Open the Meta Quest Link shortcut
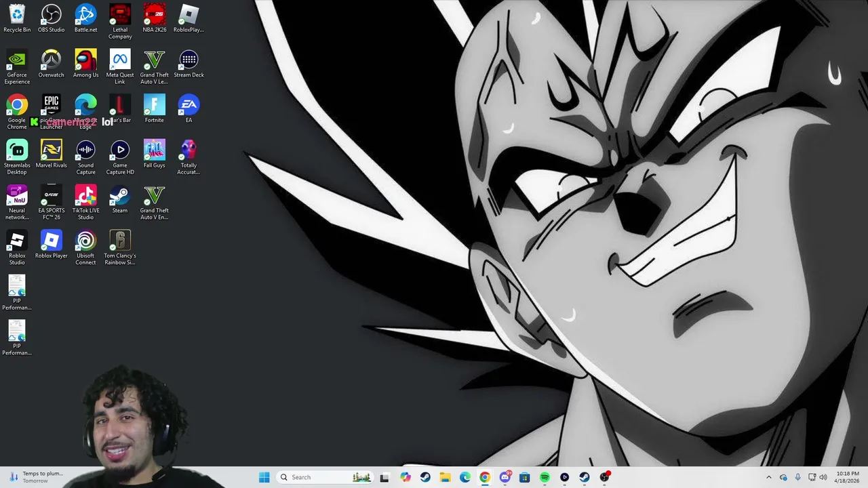868x488 pixels. [120, 67]
